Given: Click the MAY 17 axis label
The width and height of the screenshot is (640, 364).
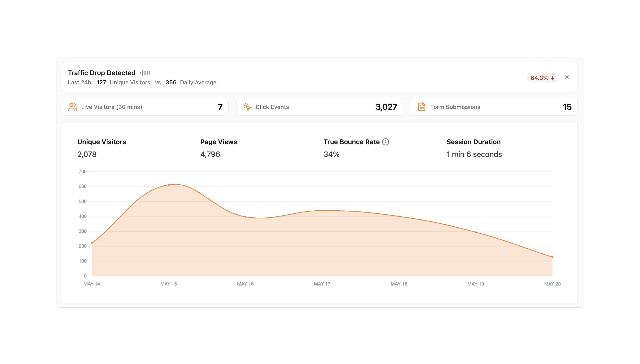Looking at the screenshot, I should pyautogui.click(x=322, y=284).
